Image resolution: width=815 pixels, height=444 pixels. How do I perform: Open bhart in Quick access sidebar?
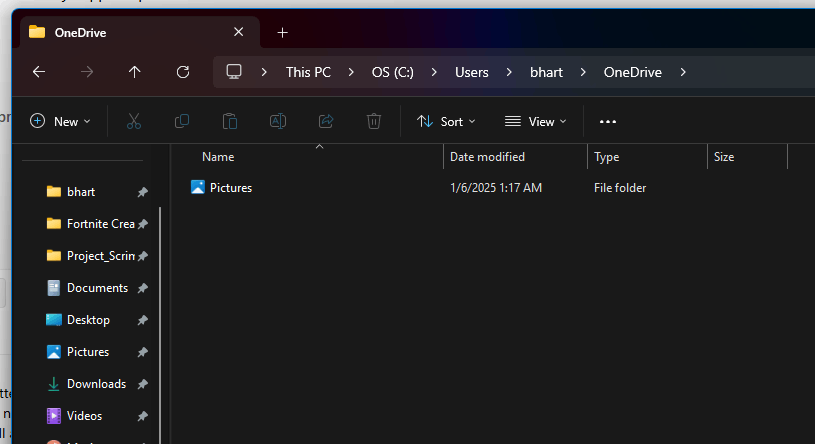point(81,192)
